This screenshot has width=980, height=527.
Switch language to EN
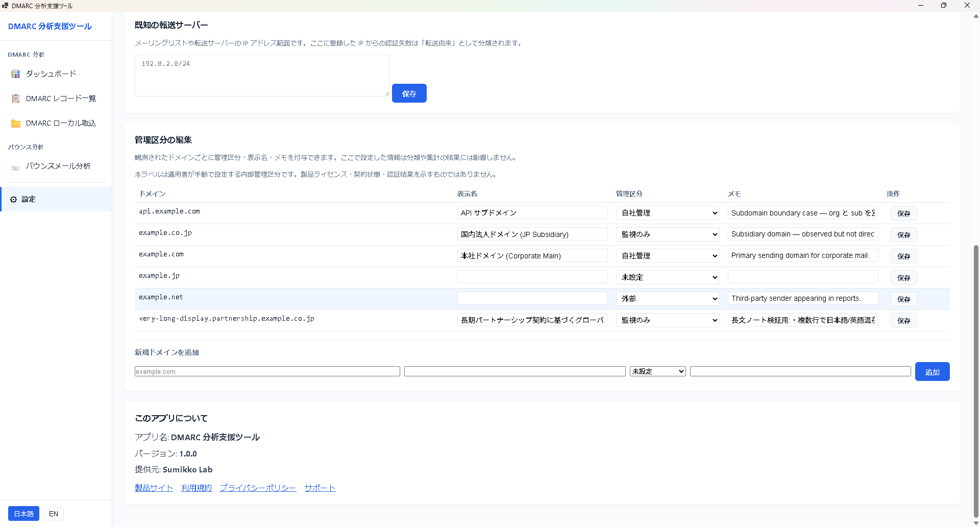[x=54, y=514]
